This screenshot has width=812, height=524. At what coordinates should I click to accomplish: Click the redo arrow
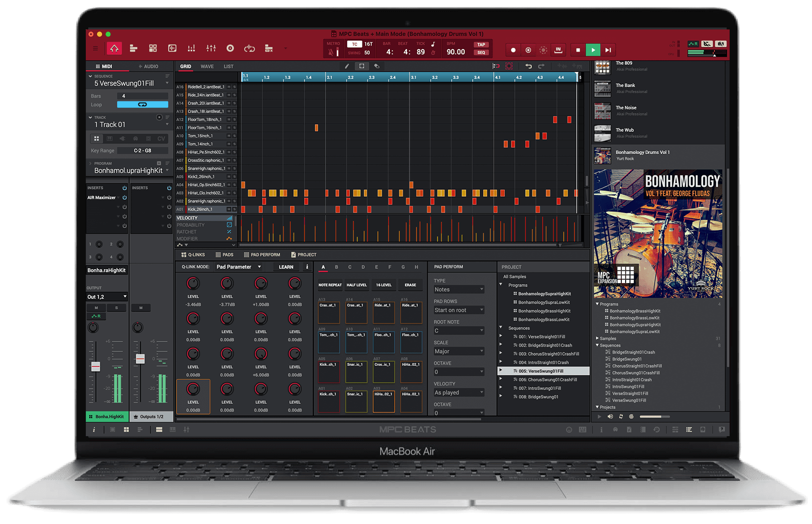click(541, 66)
